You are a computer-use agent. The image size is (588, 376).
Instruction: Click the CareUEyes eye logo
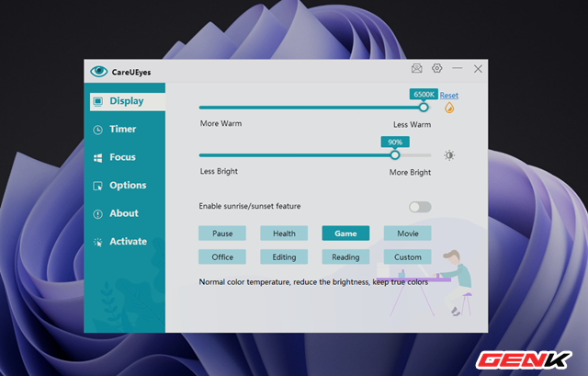tap(99, 72)
